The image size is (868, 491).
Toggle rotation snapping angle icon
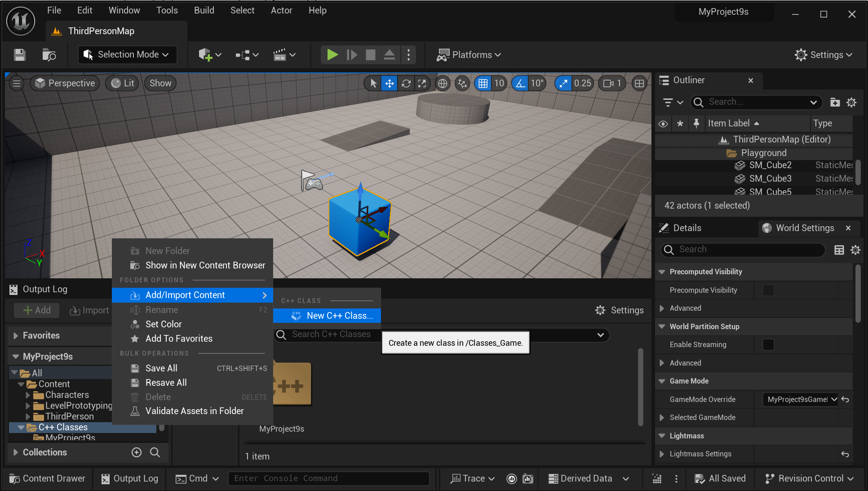520,83
